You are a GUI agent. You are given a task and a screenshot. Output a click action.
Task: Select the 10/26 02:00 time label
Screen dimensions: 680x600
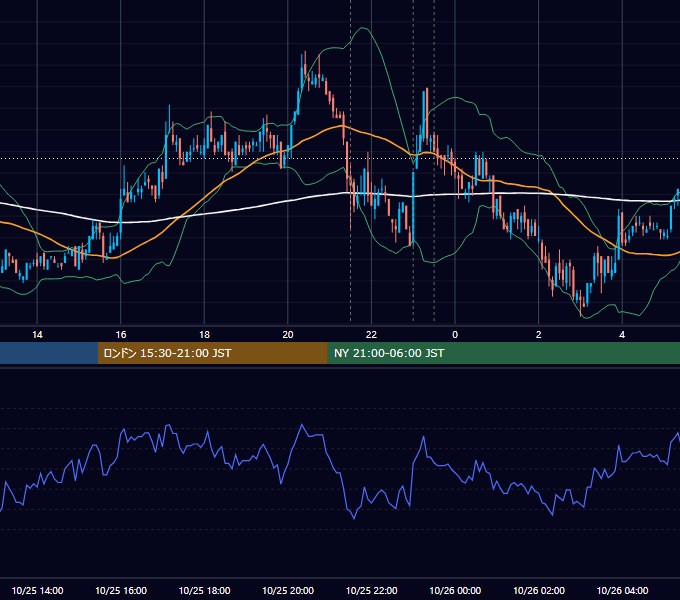click(539, 590)
